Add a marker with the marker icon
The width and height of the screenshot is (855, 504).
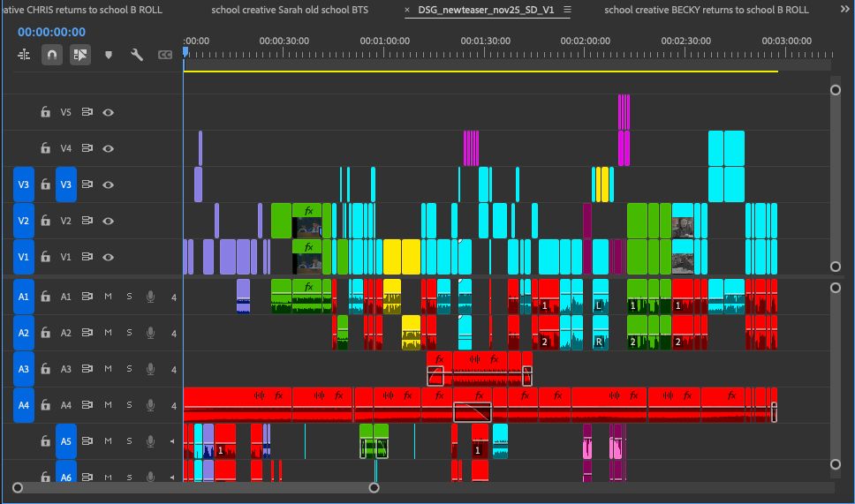[x=109, y=55]
